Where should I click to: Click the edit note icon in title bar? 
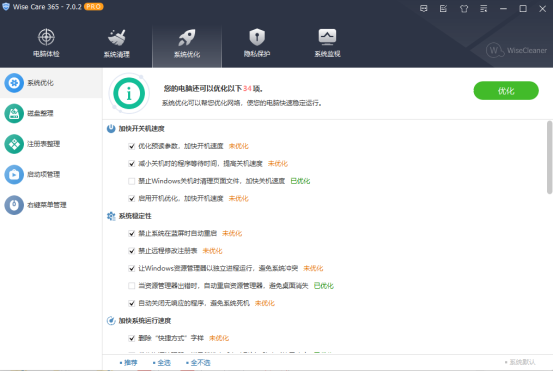443,8
